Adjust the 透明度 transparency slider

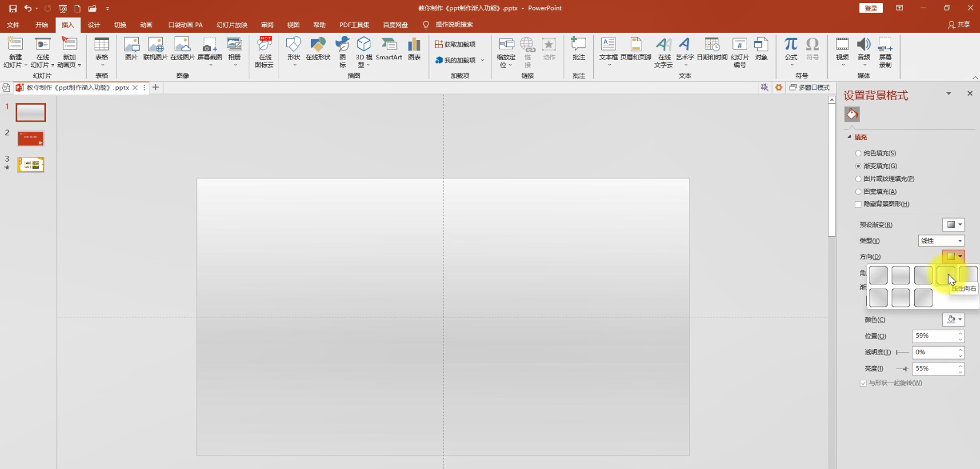click(x=902, y=352)
